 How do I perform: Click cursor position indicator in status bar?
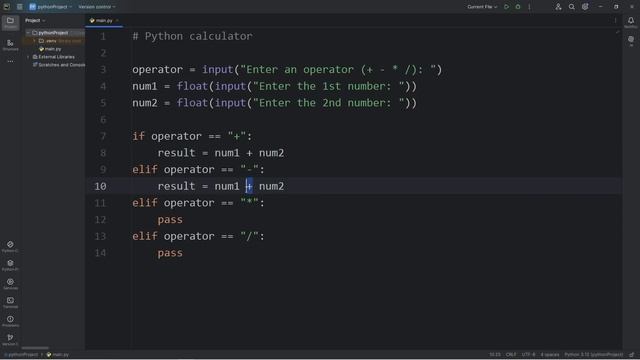point(495,355)
